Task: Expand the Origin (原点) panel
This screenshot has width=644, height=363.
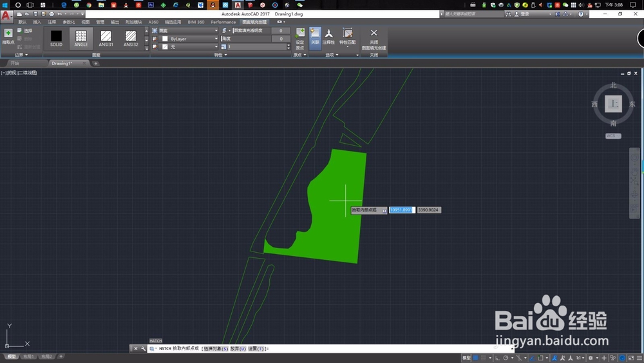Action: coord(300,55)
